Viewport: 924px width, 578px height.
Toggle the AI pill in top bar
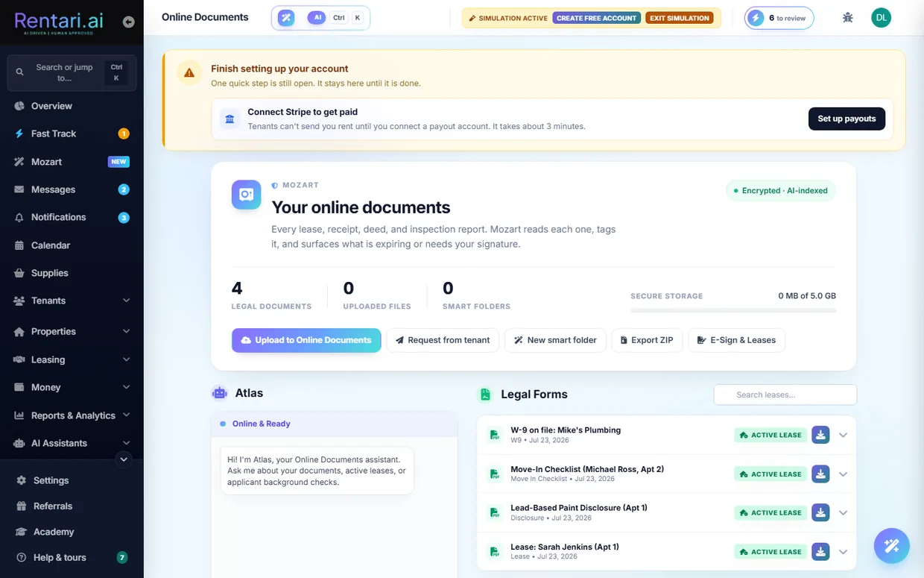(317, 18)
